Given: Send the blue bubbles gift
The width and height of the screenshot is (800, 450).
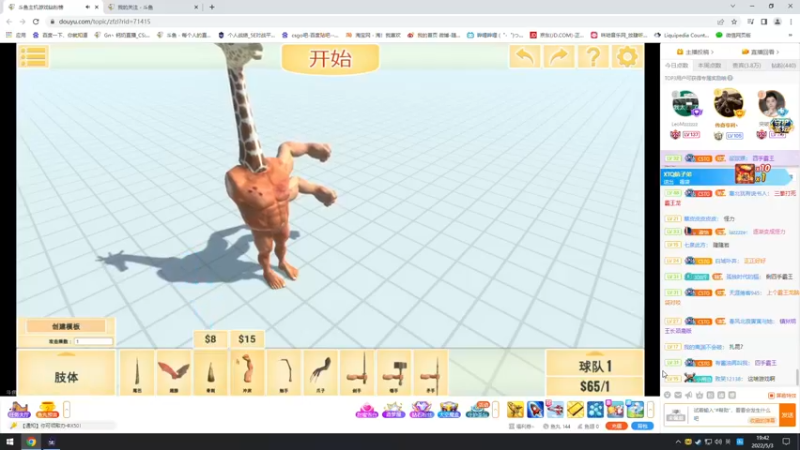Looking at the screenshot, I should pos(595,409).
